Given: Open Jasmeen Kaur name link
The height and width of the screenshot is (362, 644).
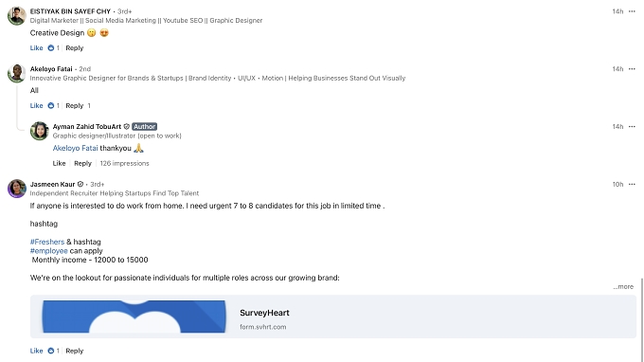Looking at the screenshot, I should [53, 184].
